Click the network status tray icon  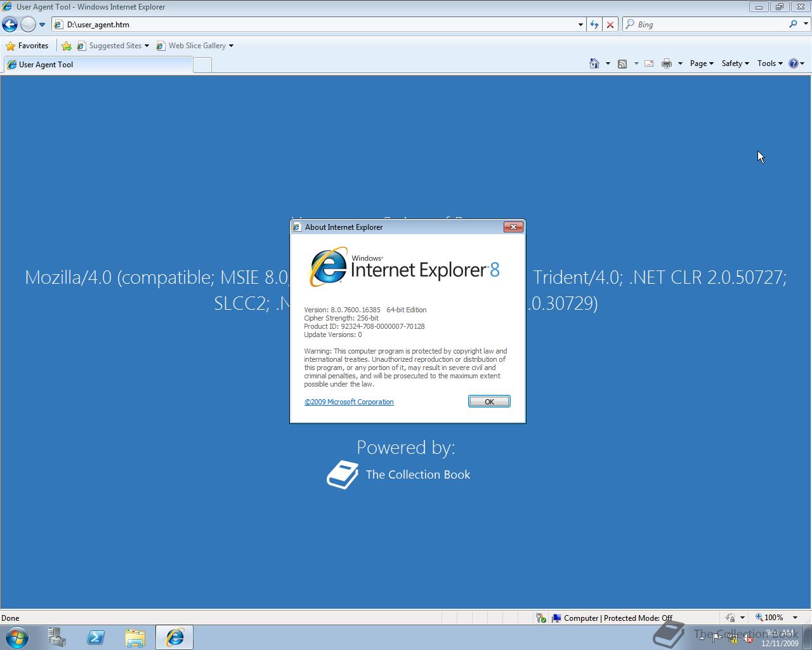733,638
